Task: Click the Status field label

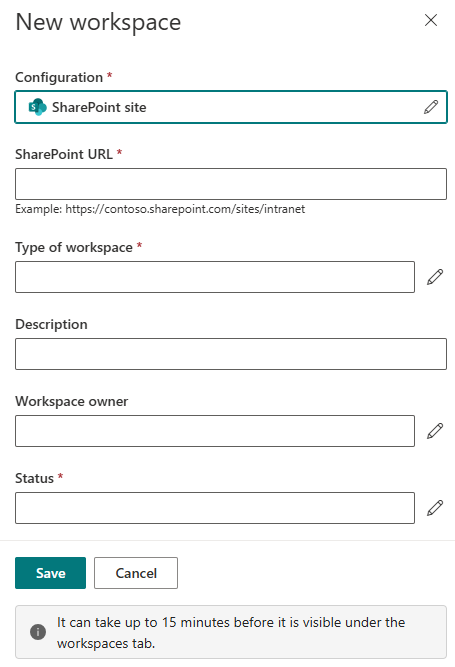Action: pyautogui.click(x=34, y=478)
